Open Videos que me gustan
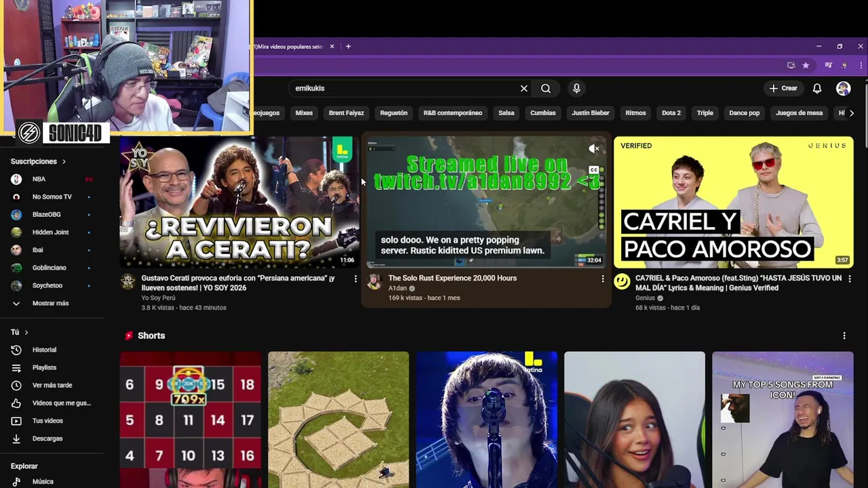 [x=52, y=403]
